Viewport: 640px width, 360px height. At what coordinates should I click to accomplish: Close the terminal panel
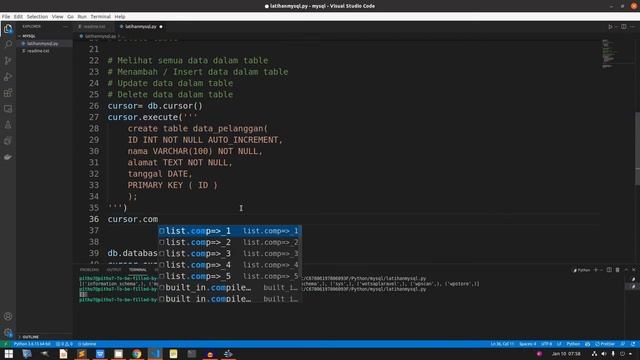point(633,270)
